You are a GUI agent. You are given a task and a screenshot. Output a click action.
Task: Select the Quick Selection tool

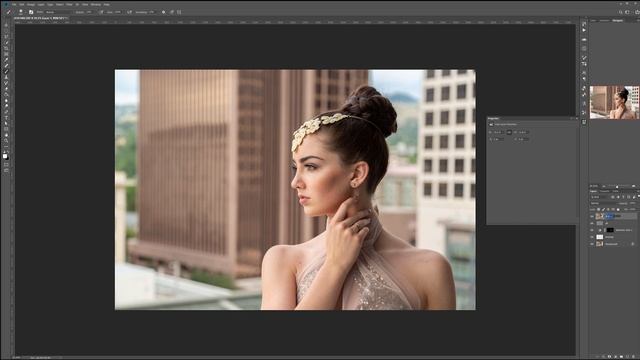tap(6, 42)
